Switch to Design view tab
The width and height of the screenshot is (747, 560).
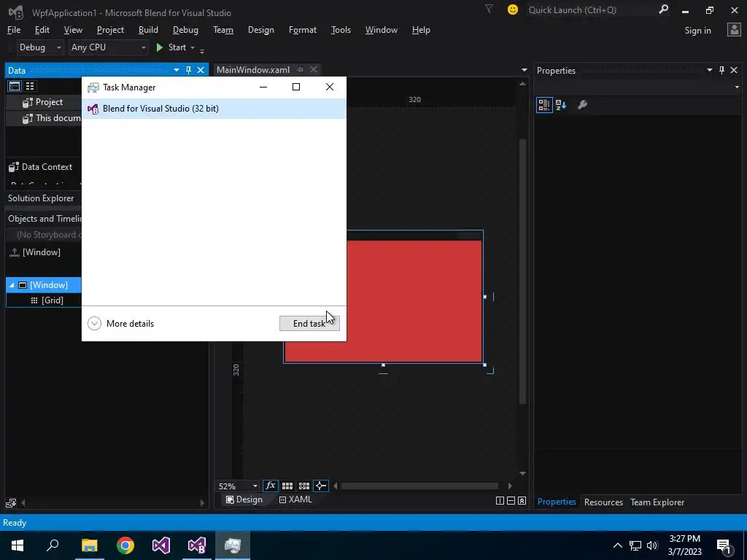point(244,499)
